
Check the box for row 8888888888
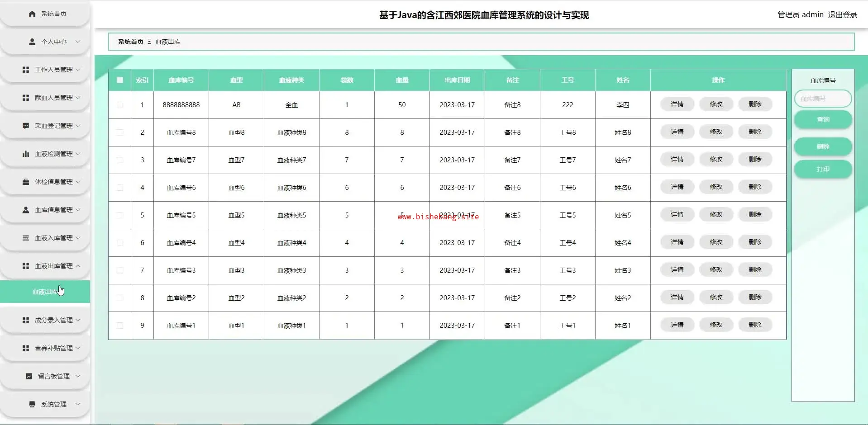(x=120, y=105)
